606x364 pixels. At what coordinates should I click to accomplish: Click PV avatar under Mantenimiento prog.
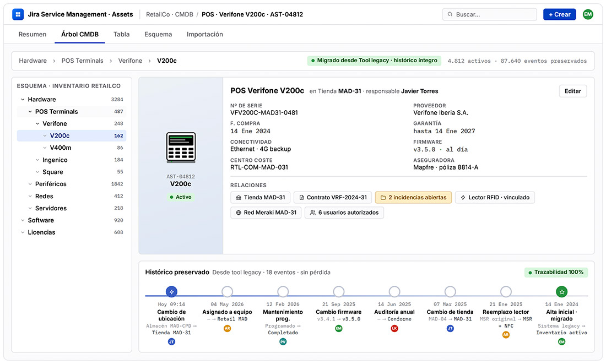(x=283, y=341)
